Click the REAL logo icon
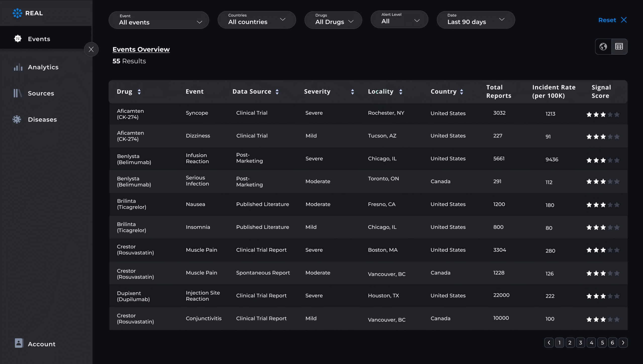The width and height of the screenshot is (643, 364). coord(17,13)
